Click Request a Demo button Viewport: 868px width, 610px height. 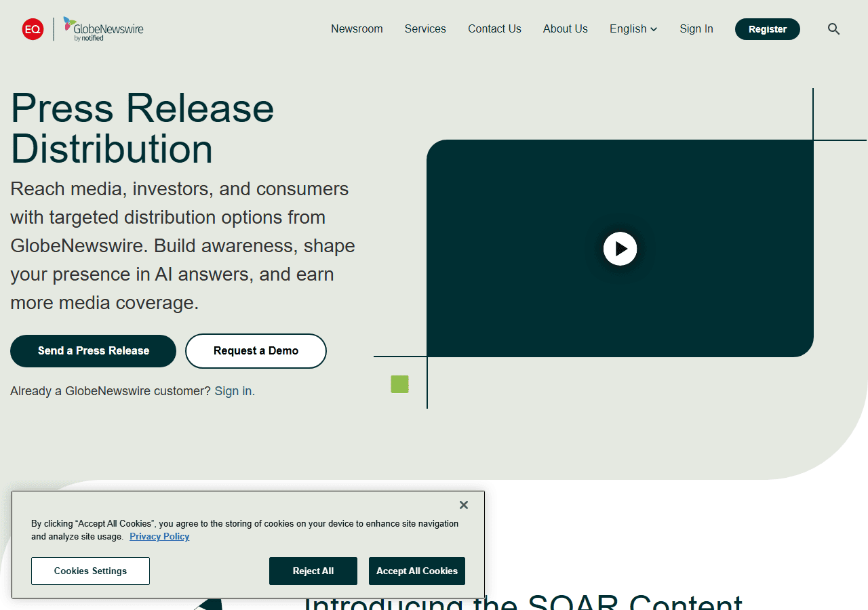256,351
